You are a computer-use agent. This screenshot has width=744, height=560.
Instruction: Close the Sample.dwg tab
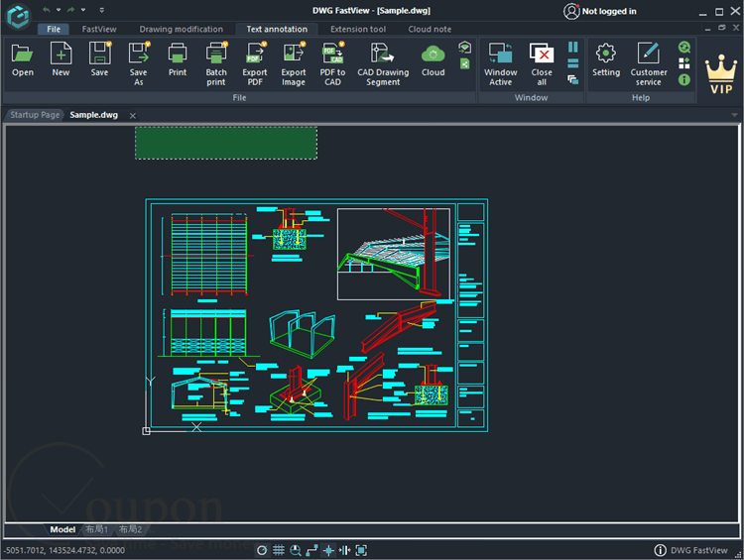133,116
